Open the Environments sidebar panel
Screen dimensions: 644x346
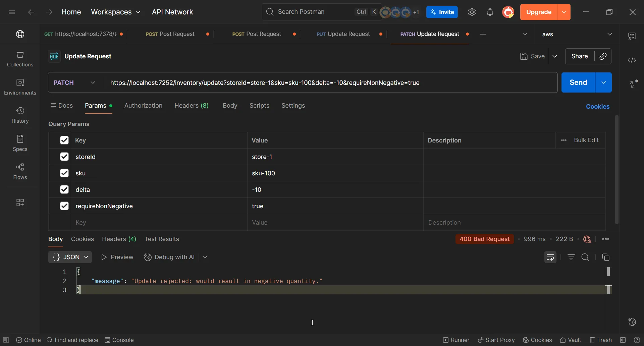(x=20, y=86)
